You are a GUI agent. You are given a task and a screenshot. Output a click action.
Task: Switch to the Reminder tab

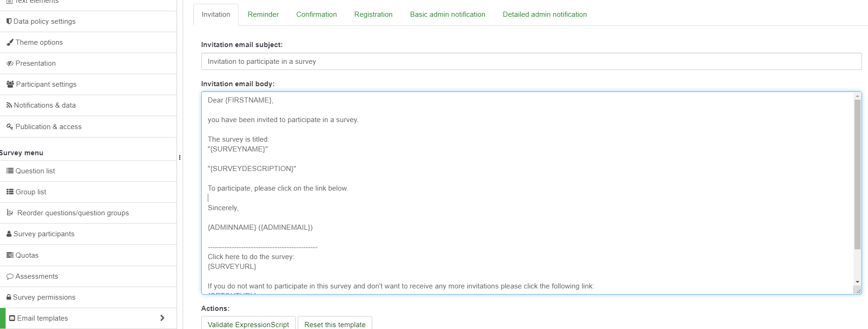(x=263, y=14)
